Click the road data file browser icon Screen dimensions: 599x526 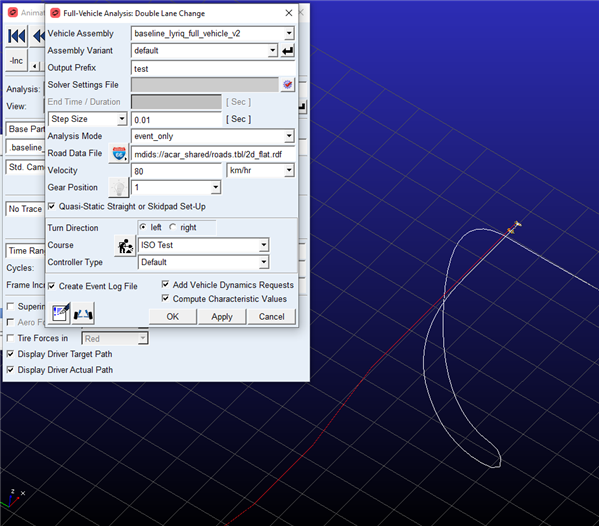click(119, 154)
